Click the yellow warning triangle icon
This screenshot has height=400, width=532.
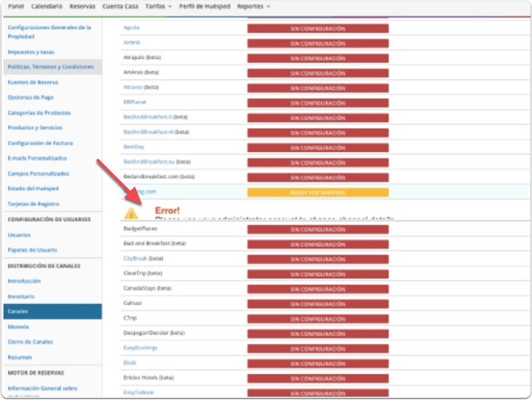pos(131,213)
